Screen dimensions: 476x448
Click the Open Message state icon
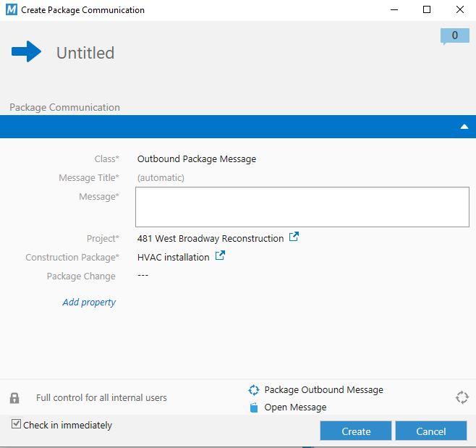coord(254,407)
